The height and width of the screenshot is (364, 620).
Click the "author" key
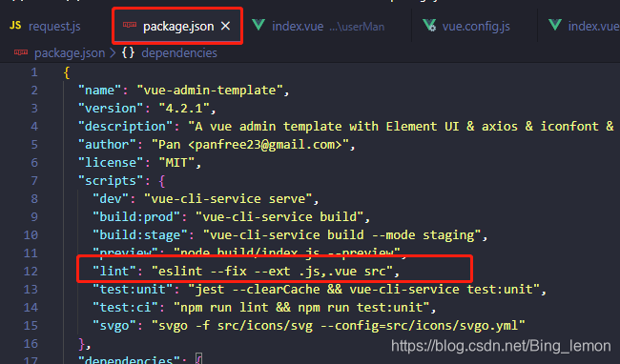click(x=108, y=145)
